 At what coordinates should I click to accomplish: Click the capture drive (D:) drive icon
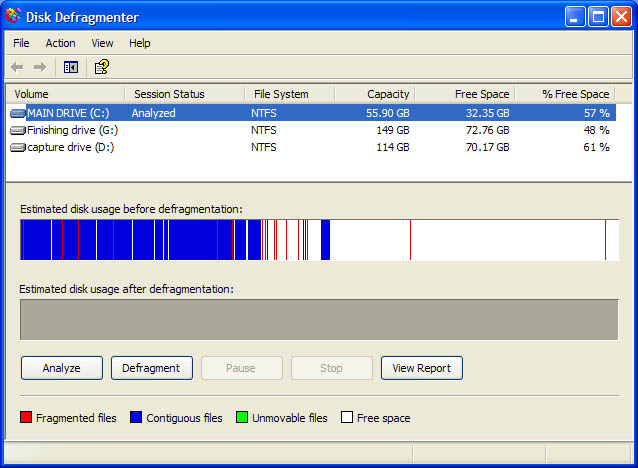pyautogui.click(x=17, y=147)
